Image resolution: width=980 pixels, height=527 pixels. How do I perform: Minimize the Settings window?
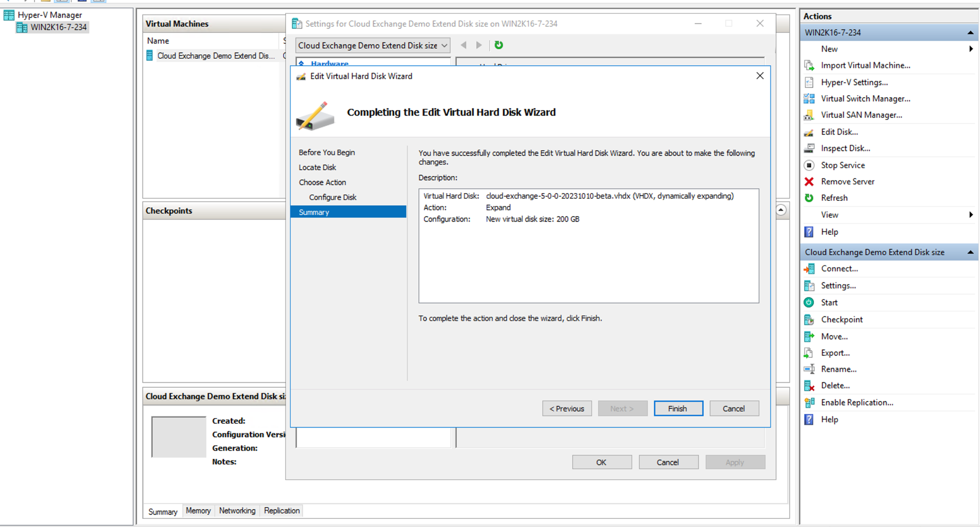698,23
